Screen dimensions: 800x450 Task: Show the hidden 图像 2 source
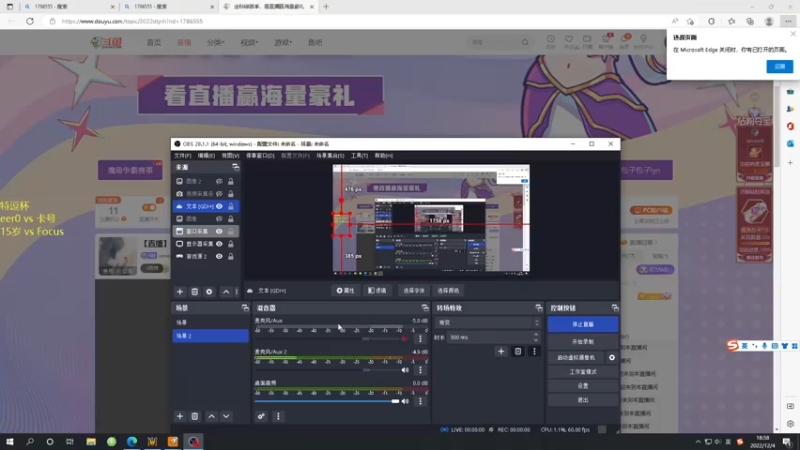(219, 181)
